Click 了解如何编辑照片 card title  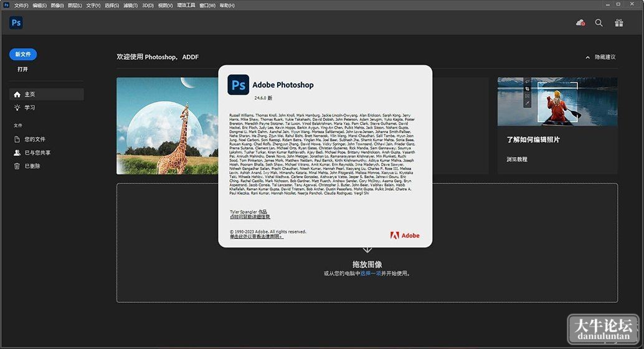point(533,140)
